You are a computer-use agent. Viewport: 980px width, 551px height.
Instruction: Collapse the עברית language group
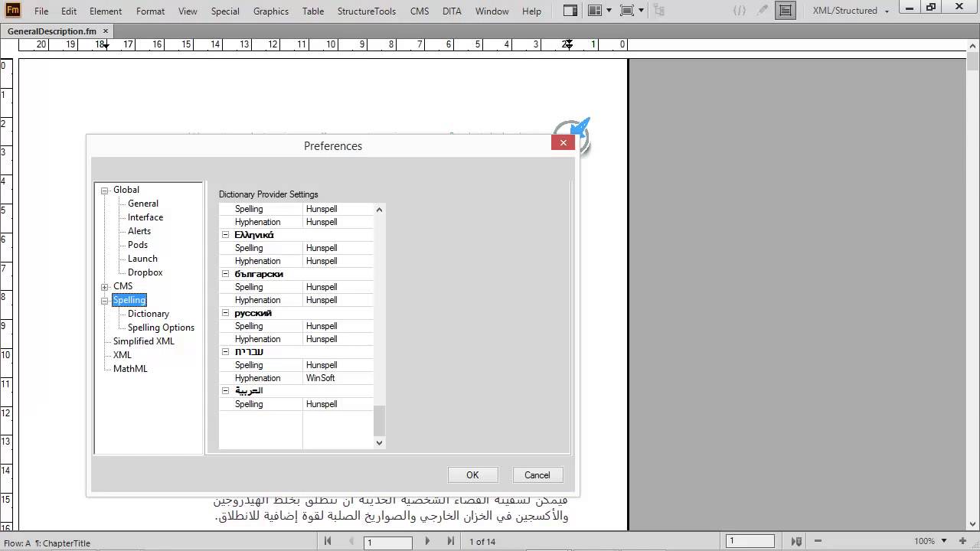[x=226, y=352]
